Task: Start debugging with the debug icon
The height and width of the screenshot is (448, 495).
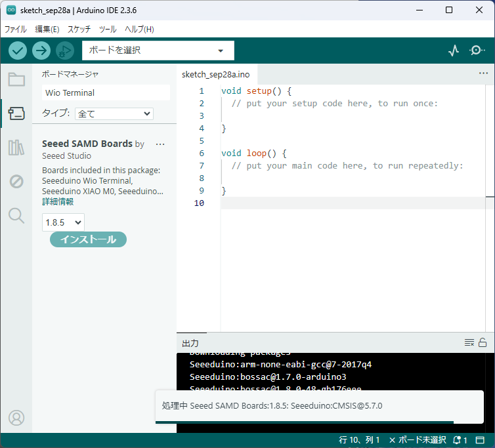Action: point(64,51)
